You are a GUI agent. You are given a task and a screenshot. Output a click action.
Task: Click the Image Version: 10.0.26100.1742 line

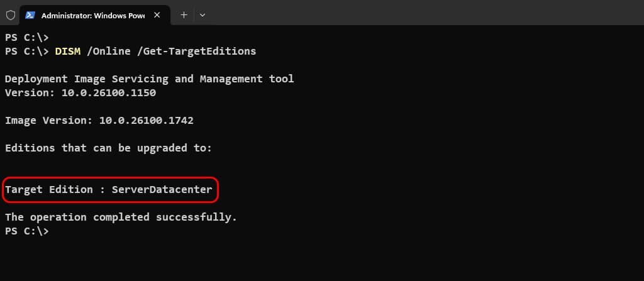[99, 121]
